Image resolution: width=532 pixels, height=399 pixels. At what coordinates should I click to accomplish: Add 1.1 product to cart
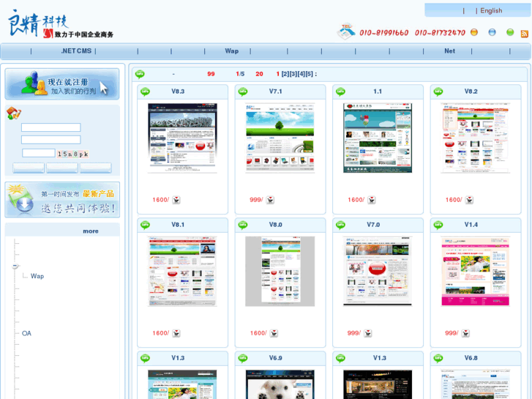coord(372,200)
